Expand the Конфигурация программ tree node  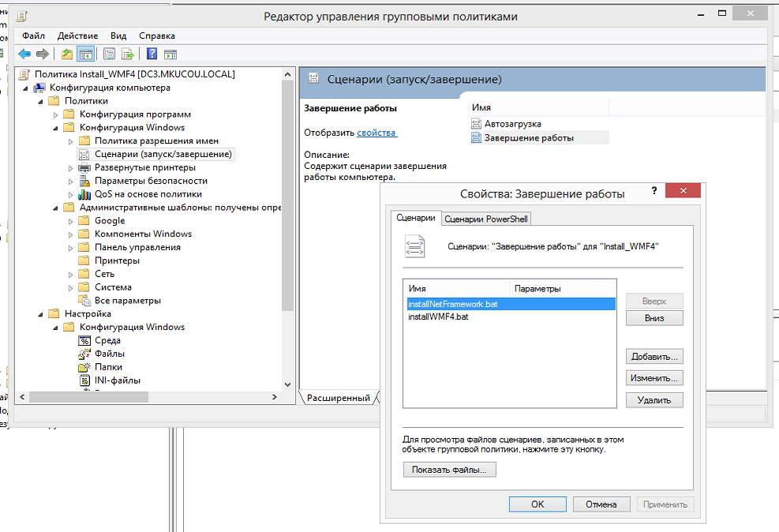pyautogui.click(x=56, y=114)
